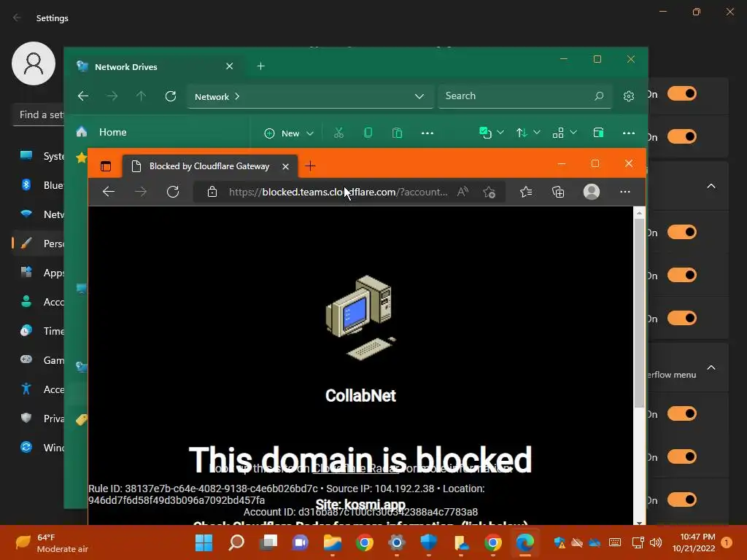Screen dimensions: 747x560
Task: Click the Cloudflare Radar link on blocked page
Action: pos(355,469)
